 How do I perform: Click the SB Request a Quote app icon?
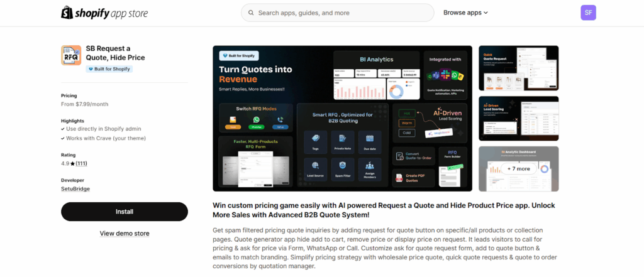(71, 55)
